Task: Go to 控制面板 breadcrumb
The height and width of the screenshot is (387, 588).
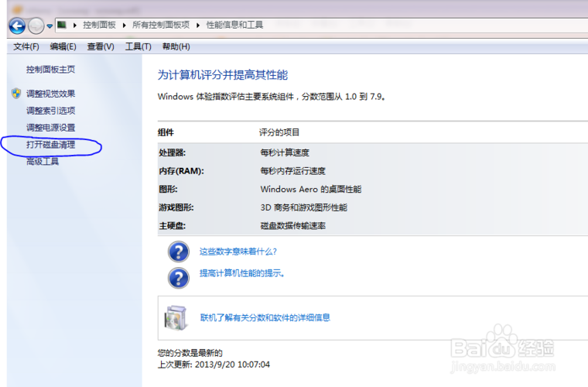Action: coord(99,25)
